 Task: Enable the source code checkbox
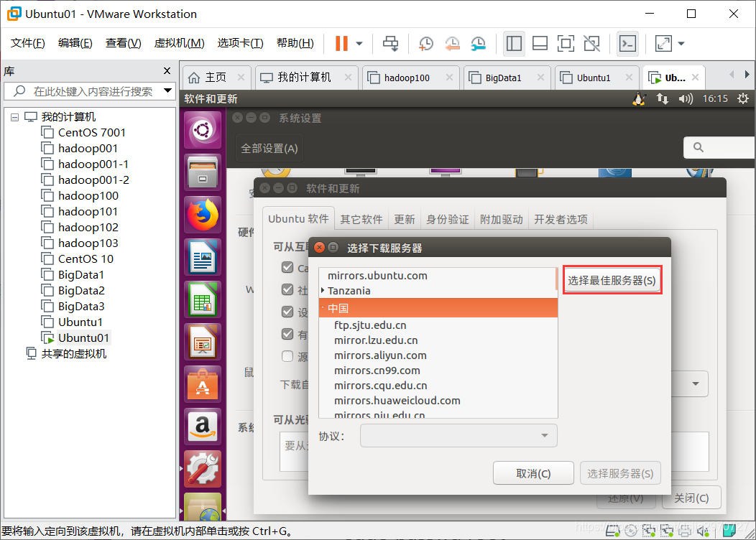pos(287,356)
